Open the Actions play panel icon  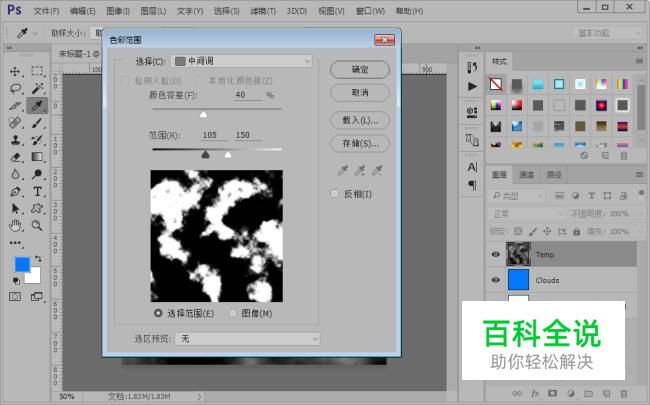click(x=472, y=86)
